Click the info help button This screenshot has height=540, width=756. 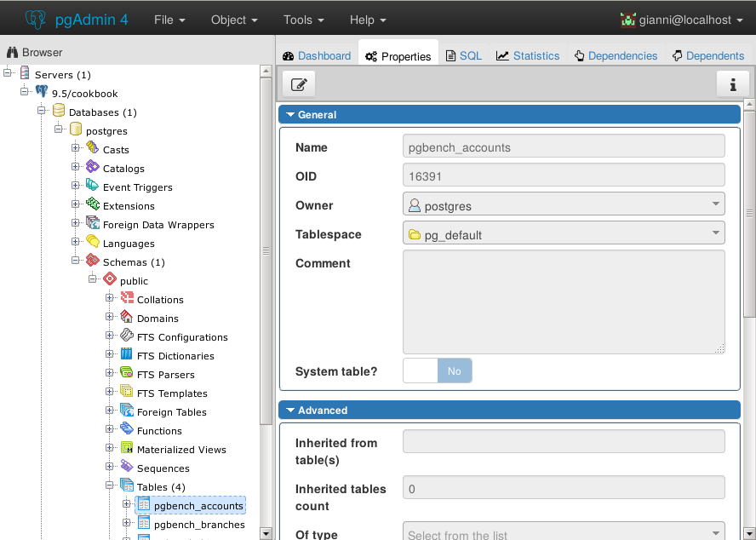[733, 84]
